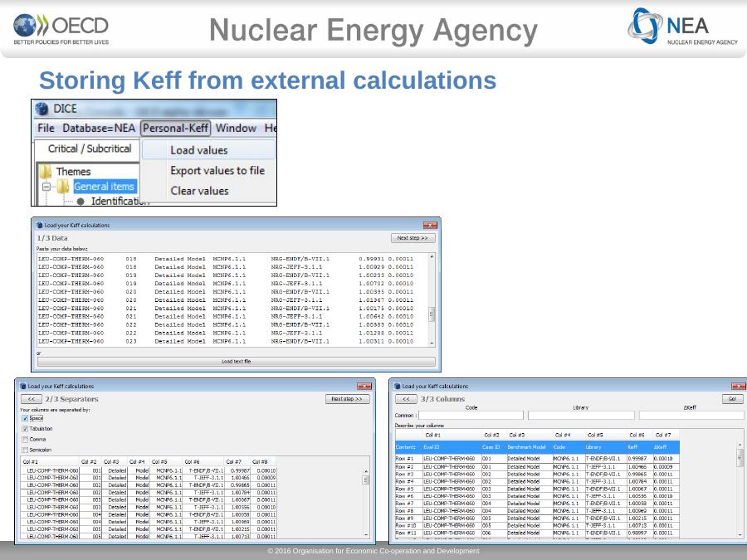This screenshot has height=560, width=747.
Task: Enable the Comma separator checkbox
Action: [25, 439]
